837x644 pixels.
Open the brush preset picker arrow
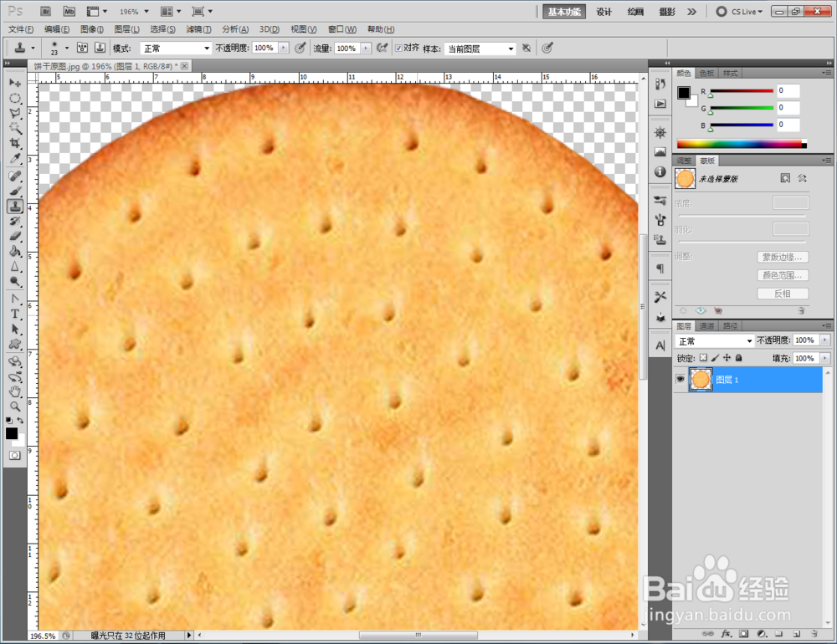pos(67,48)
